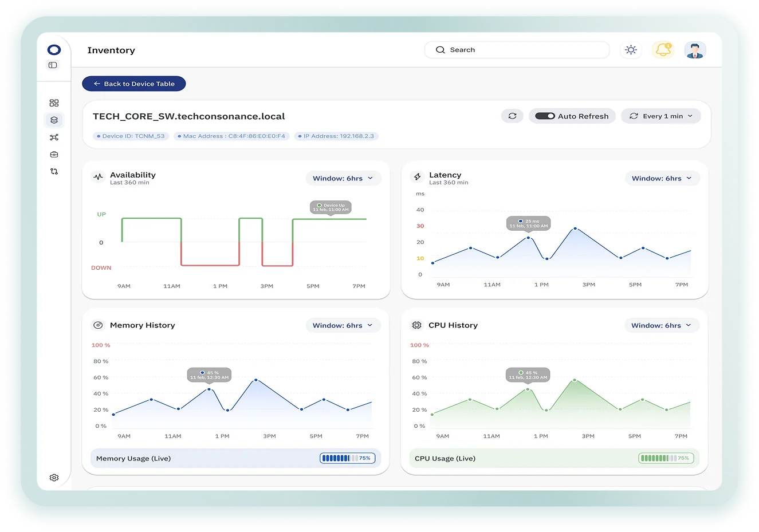Open Memory History Window: 6hrs dropdown

343,325
